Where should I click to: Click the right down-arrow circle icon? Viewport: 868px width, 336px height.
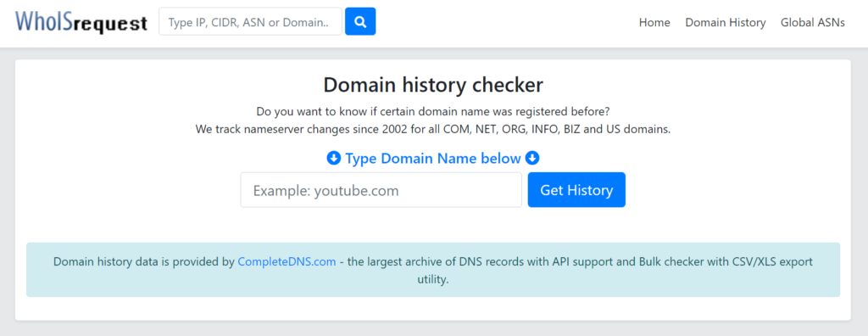coord(532,159)
